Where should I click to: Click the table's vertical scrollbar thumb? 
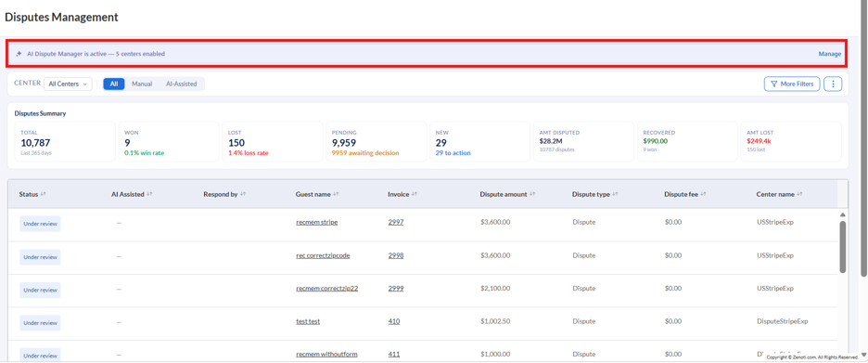843,247
